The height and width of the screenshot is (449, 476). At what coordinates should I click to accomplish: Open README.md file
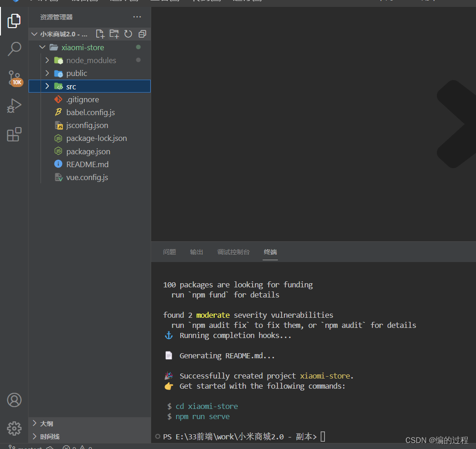(x=88, y=164)
